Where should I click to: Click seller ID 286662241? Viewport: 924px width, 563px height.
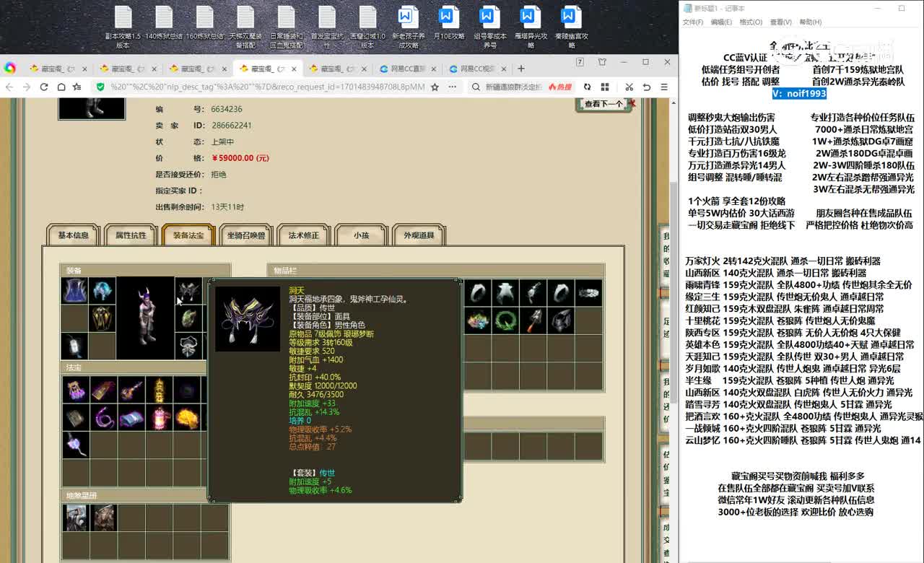click(231, 126)
